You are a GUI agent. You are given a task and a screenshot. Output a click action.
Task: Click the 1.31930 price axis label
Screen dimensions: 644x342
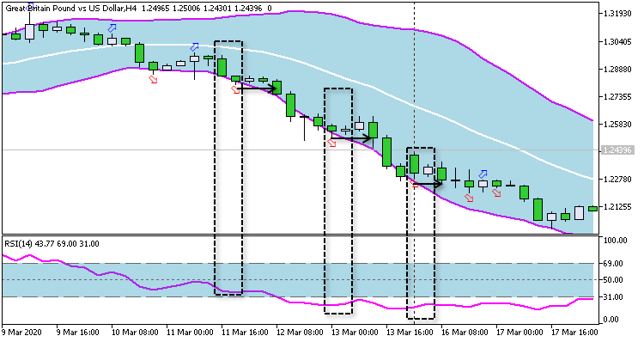[x=617, y=14]
